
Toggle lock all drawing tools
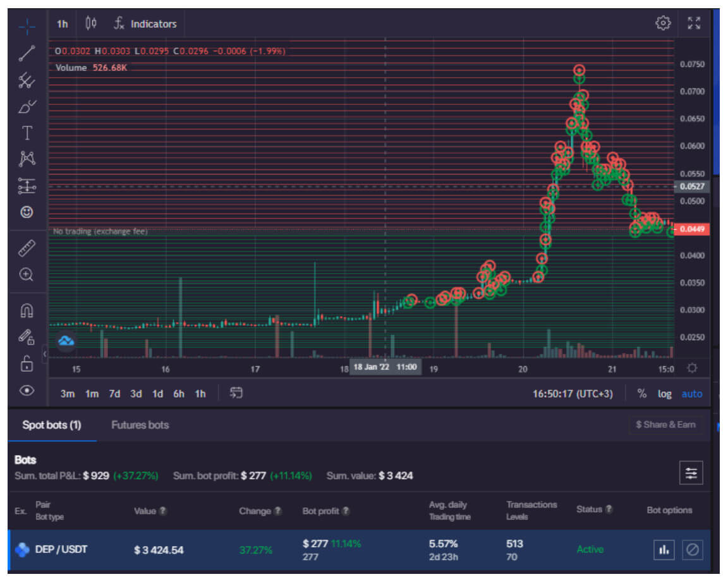27,363
